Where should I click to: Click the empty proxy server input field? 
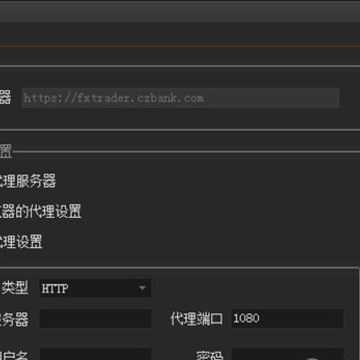tap(95, 319)
